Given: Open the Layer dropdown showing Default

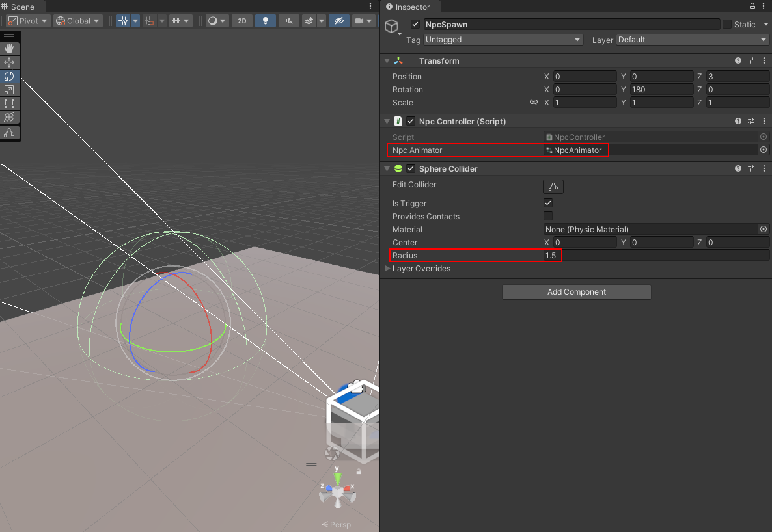Looking at the screenshot, I should click(x=693, y=40).
